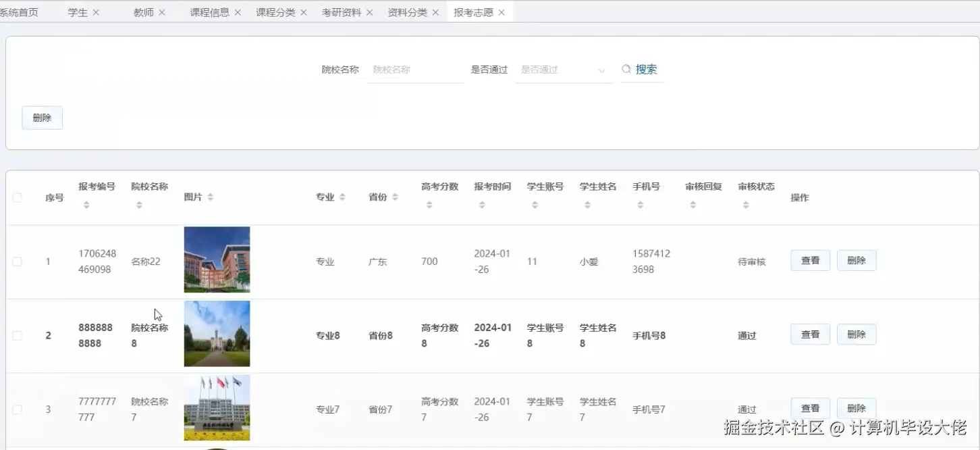Screen dimensions: 980x450
Task: Open the 院校名称8 campus thumbnail
Action: point(217,334)
